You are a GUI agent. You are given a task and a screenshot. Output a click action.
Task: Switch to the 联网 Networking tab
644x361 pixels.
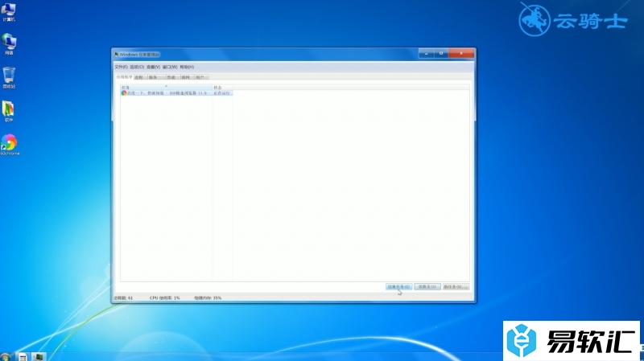coord(186,77)
